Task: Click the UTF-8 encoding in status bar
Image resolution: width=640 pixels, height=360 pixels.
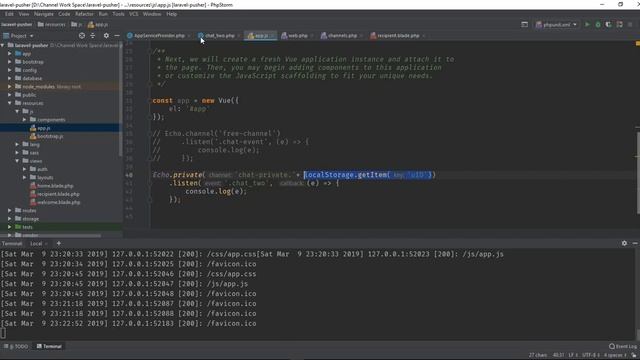Action: tap(591, 355)
